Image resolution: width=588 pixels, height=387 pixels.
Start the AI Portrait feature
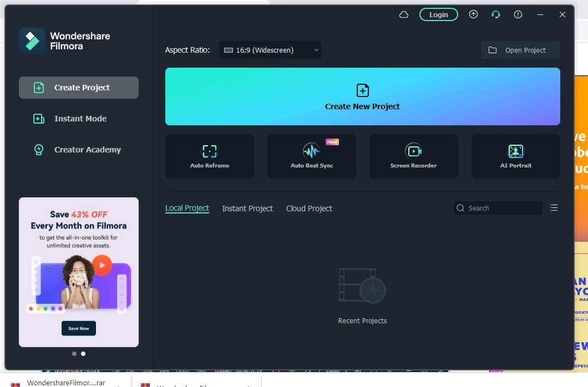[x=515, y=156]
